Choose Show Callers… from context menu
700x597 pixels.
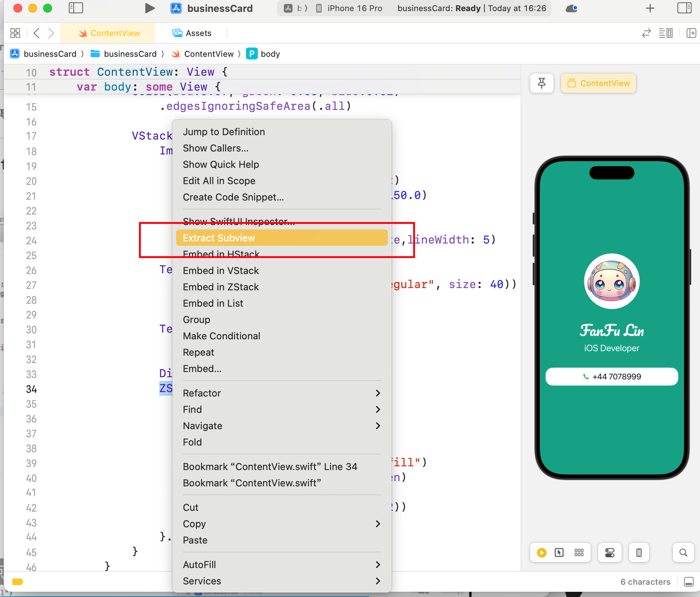(282, 148)
